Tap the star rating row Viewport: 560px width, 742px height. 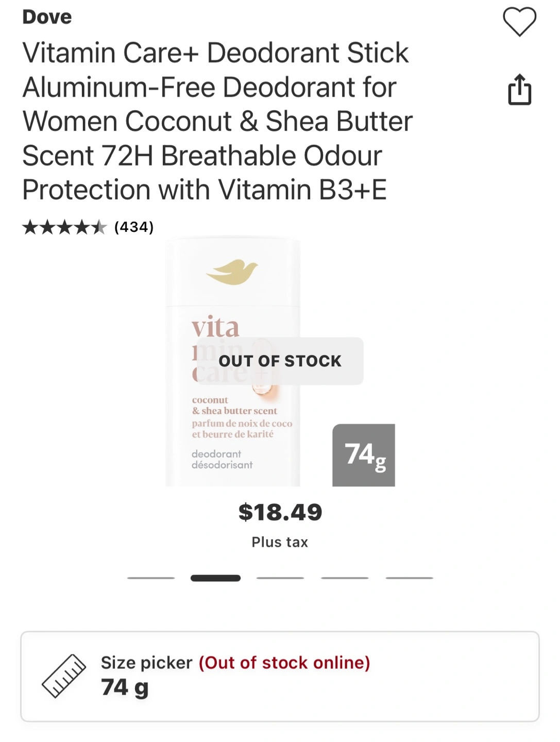[64, 227]
